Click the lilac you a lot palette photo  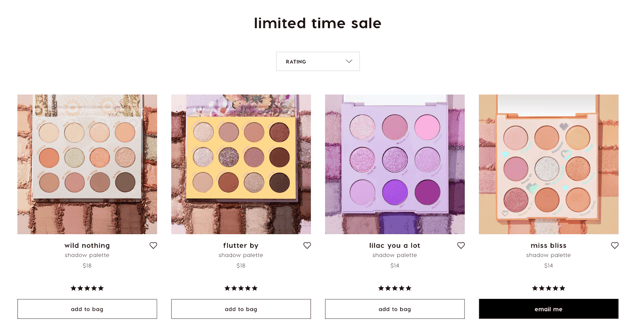point(395,164)
